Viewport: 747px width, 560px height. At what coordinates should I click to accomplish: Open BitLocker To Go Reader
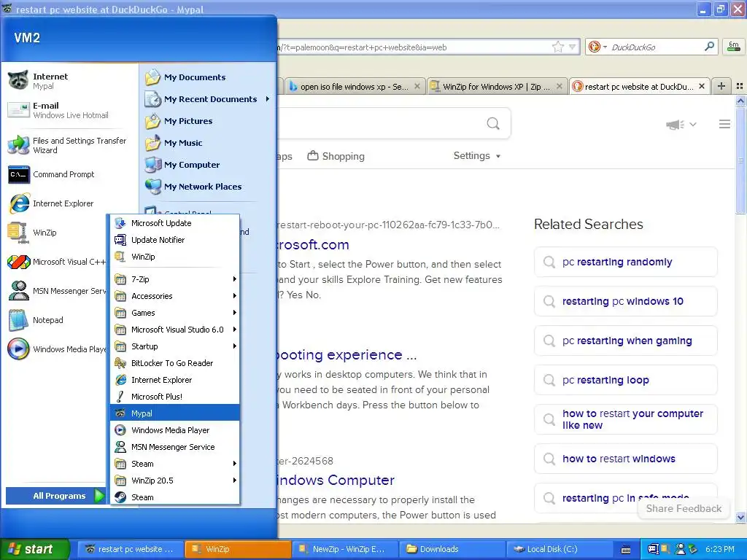pyautogui.click(x=175, y=363)
